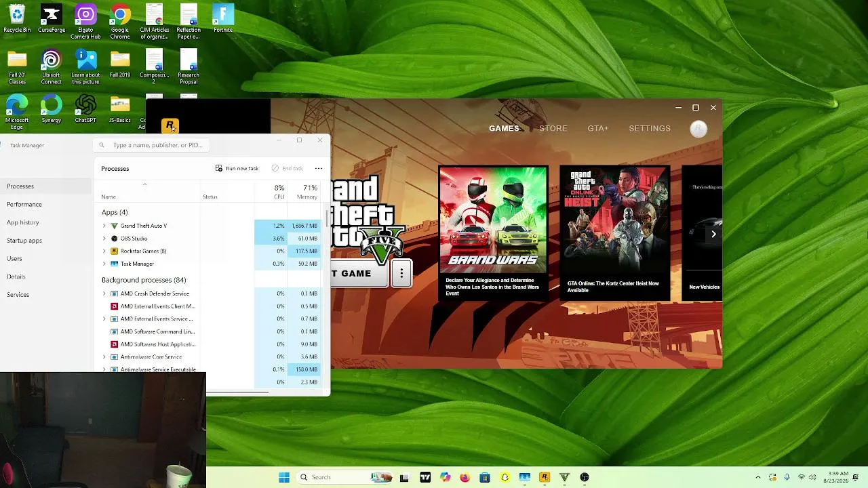Open game options three-dot menu
Screen dimensions: 868x488
point(401,273)
